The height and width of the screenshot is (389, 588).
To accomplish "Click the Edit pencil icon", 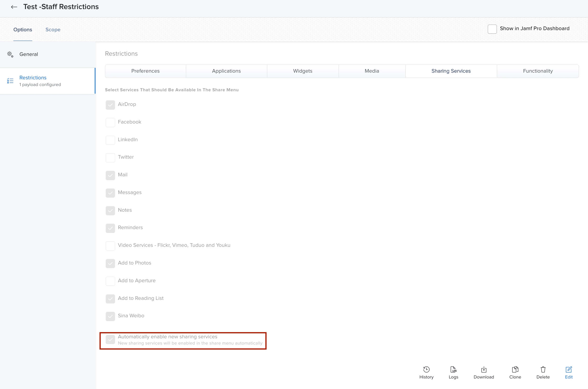I will pos(568,369).
